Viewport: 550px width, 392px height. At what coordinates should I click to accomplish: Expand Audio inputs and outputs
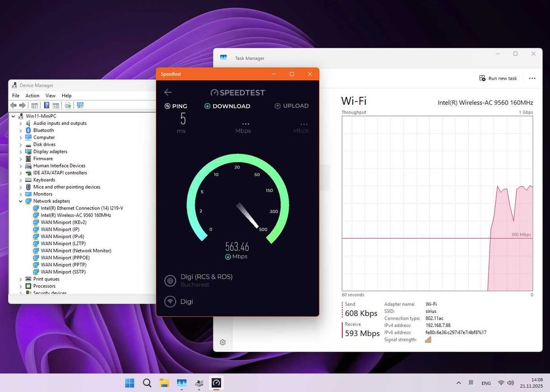[21, 123]
